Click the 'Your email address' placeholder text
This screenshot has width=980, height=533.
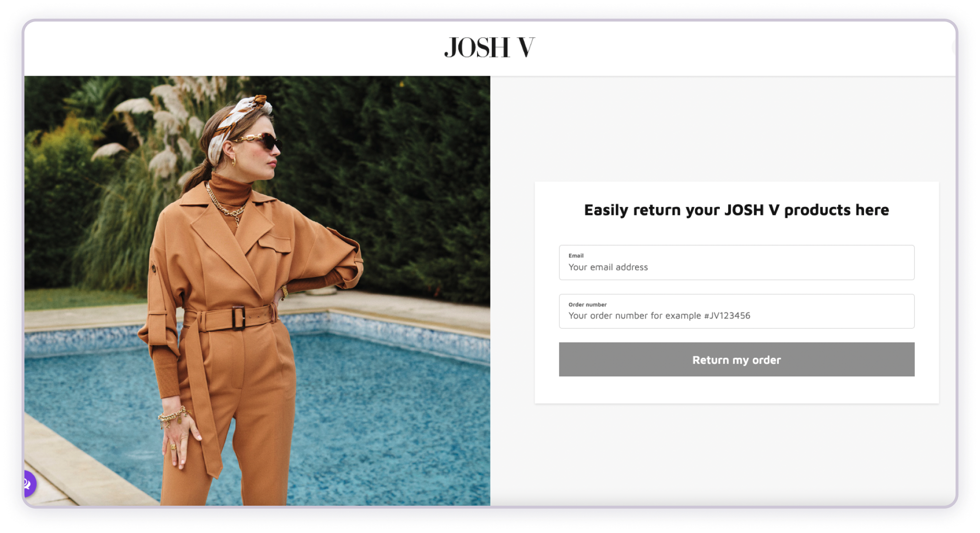tap(608, 267)
